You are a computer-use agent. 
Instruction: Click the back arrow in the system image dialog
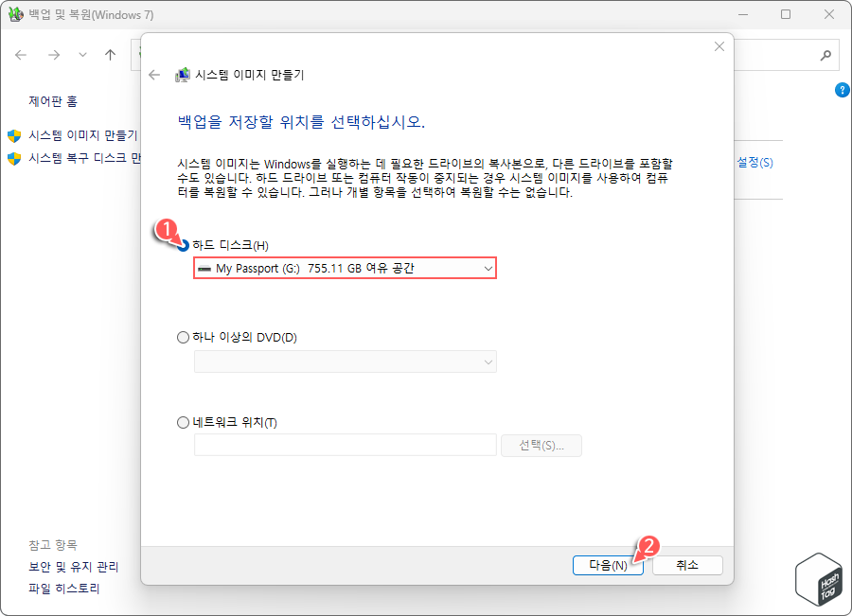(x=154, y=74)
